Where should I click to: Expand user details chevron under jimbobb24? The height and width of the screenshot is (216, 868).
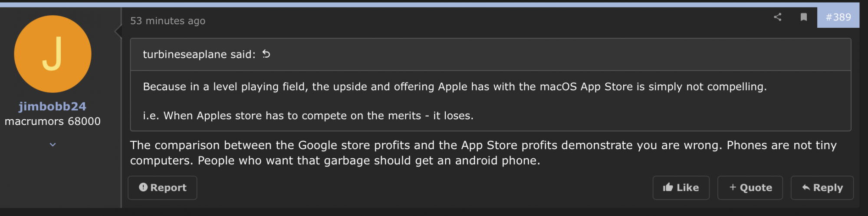pos(53,144)
